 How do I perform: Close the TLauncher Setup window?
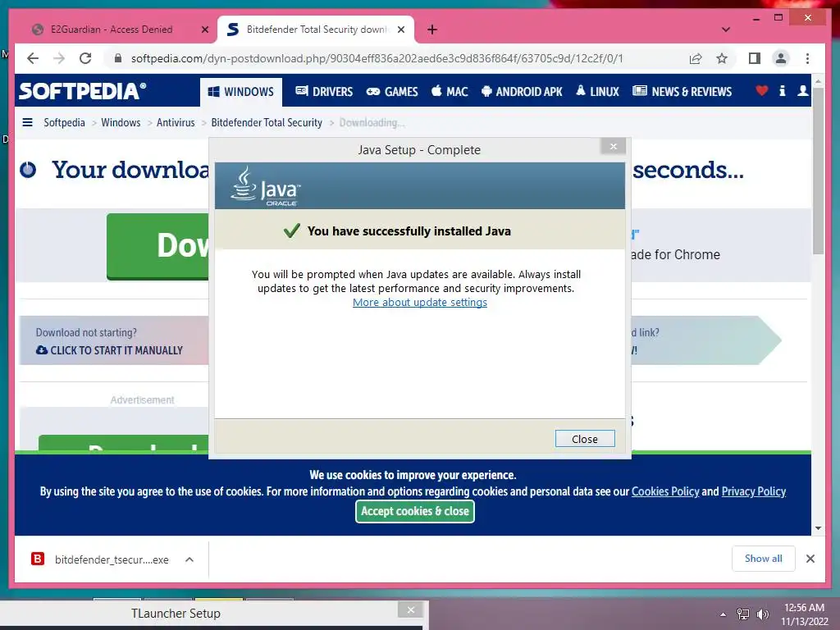pos(411,609)
